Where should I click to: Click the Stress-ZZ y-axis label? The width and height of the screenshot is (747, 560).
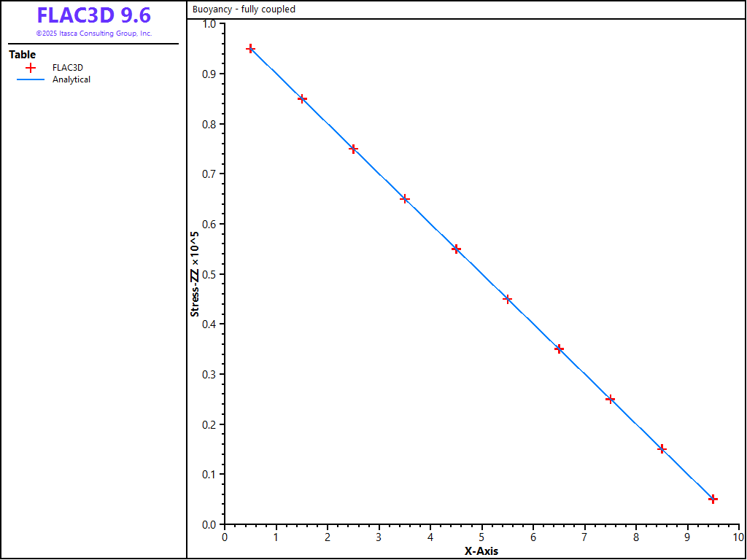coord(195,273)
